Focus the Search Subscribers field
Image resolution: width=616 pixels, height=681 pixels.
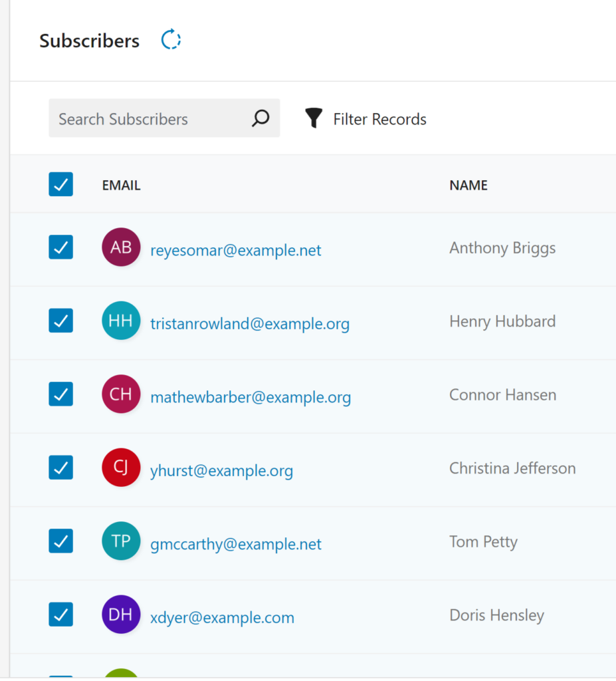pyautogui.click(x=164, y=118)
